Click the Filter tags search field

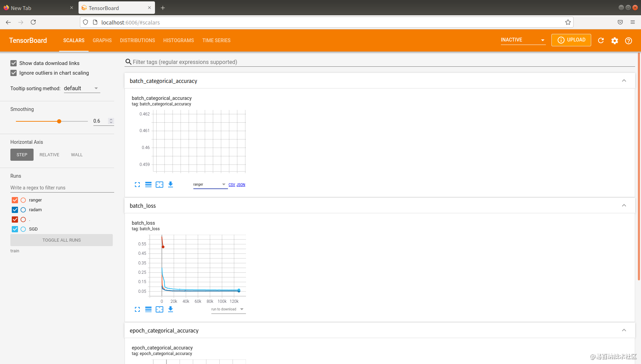(380, 62)
